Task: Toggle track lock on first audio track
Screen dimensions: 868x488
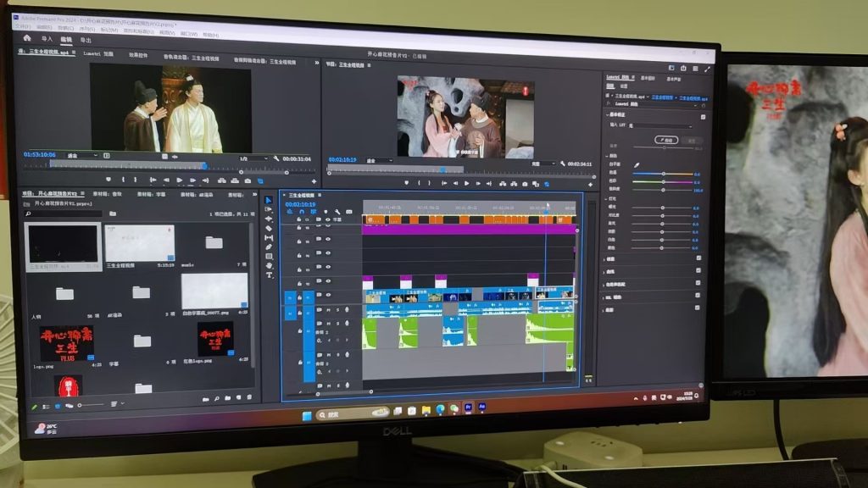Action: (x=299, y=313)
